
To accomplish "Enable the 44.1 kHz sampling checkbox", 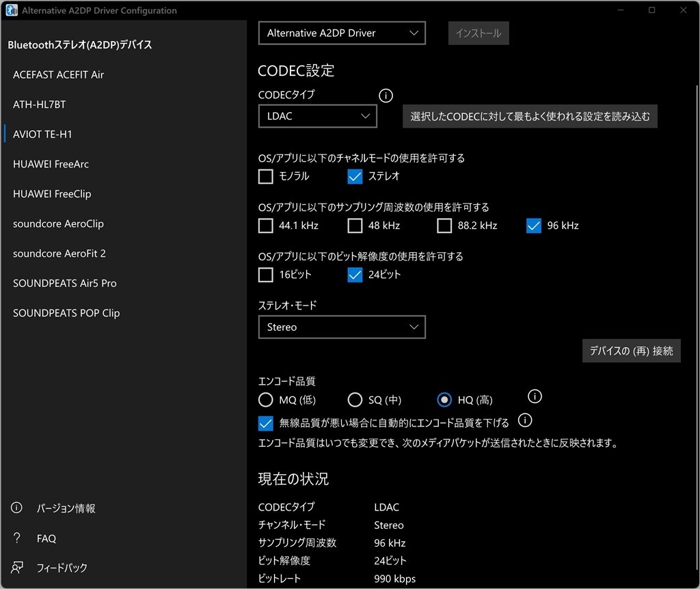I will click(266, 225).
